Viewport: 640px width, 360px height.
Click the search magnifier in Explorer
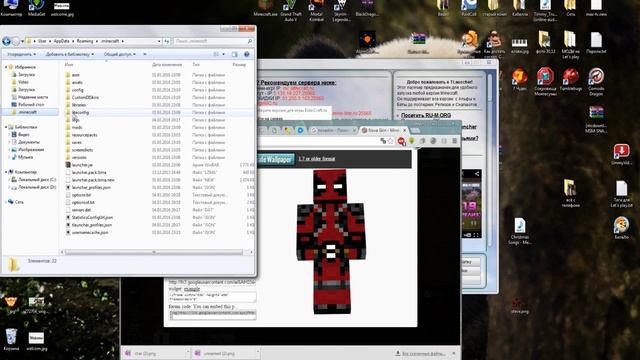coord(249,41)
